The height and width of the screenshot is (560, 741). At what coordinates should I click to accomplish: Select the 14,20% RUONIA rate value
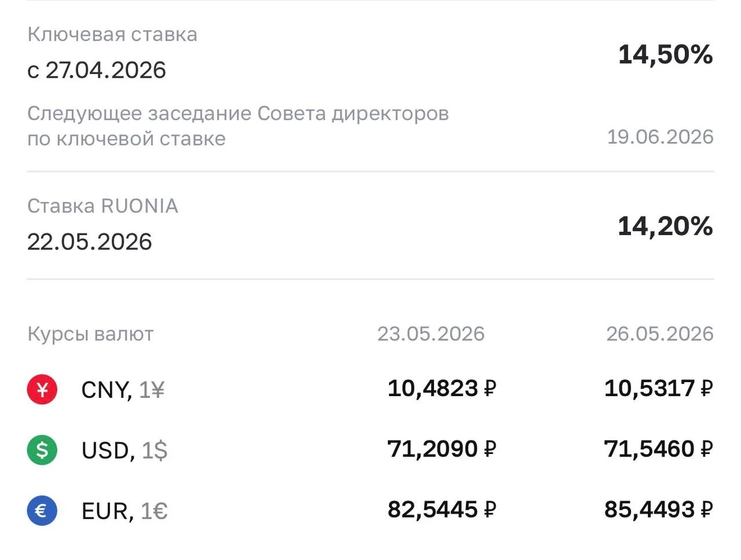click(x=665, y=226)
